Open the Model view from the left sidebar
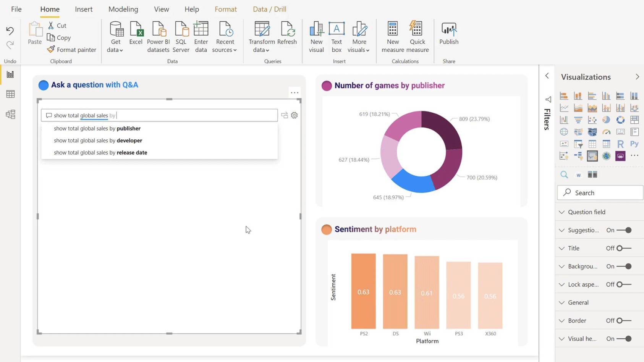 pyautogui.click(x=10, y=114)
